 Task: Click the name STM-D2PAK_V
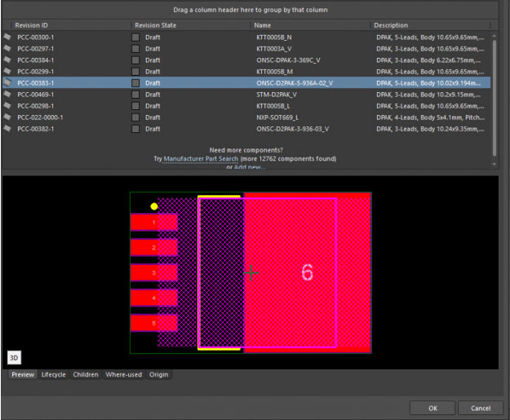click(x=277, y=95)
